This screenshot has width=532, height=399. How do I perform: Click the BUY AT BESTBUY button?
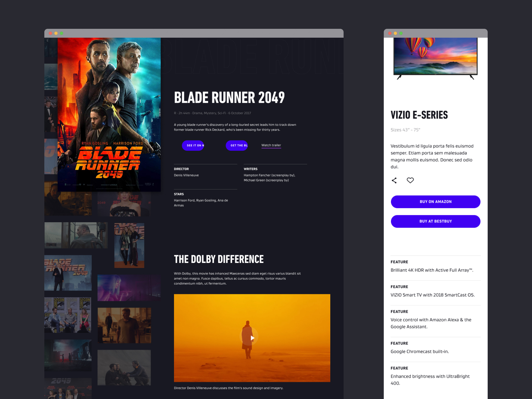(436, 221)
